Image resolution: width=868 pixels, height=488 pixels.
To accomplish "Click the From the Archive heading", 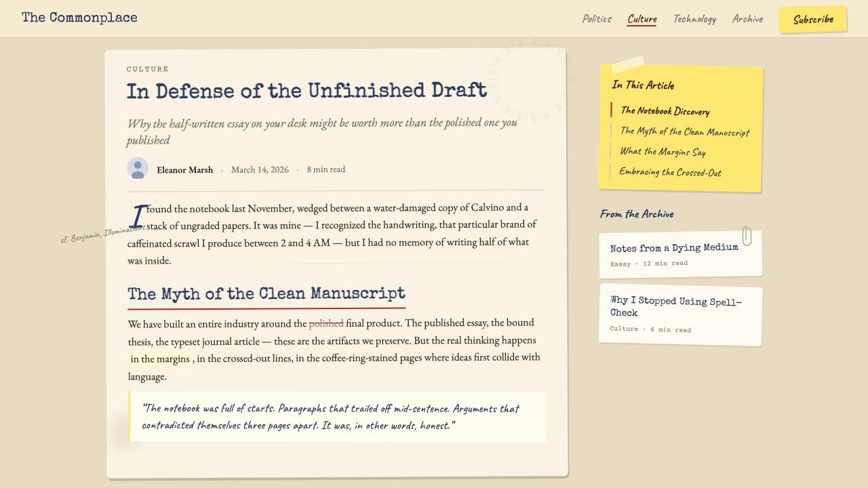I will coord(637,213).
